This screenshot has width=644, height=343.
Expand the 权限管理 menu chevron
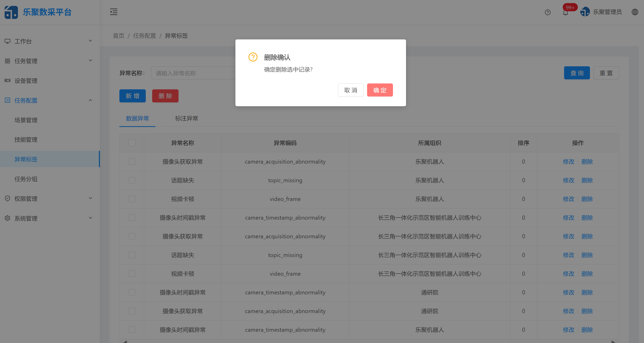[90, 198]
